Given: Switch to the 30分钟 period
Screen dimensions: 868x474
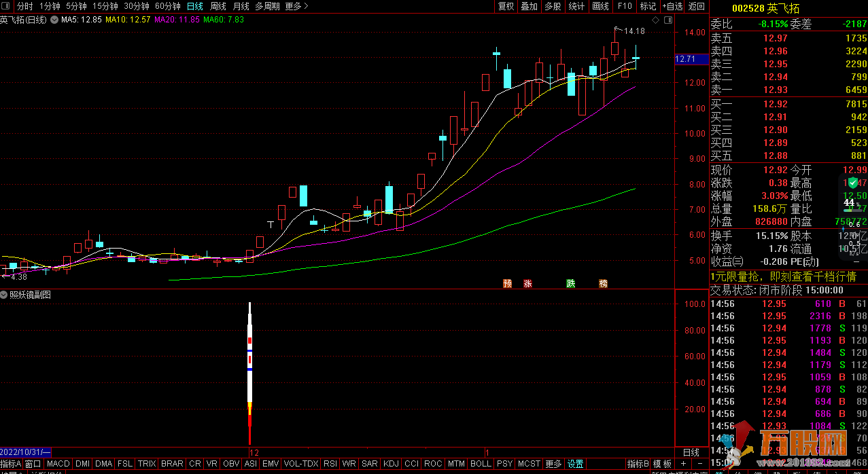Looking at the screenshot, I should point(137,6).
